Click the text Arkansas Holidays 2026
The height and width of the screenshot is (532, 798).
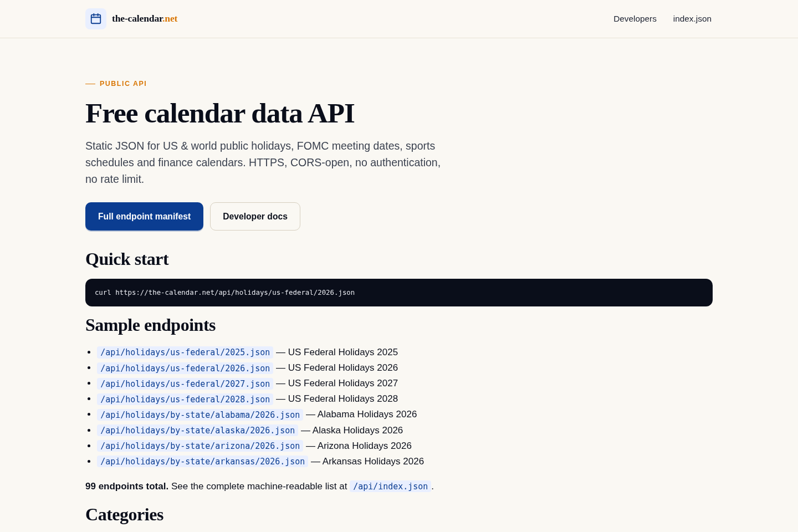click(373, 461)
